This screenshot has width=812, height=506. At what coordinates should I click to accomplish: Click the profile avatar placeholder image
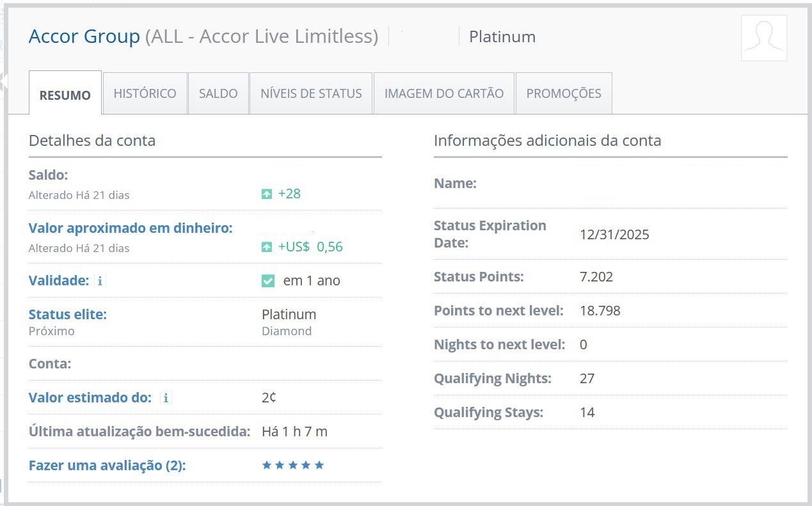tap(764, 38)
